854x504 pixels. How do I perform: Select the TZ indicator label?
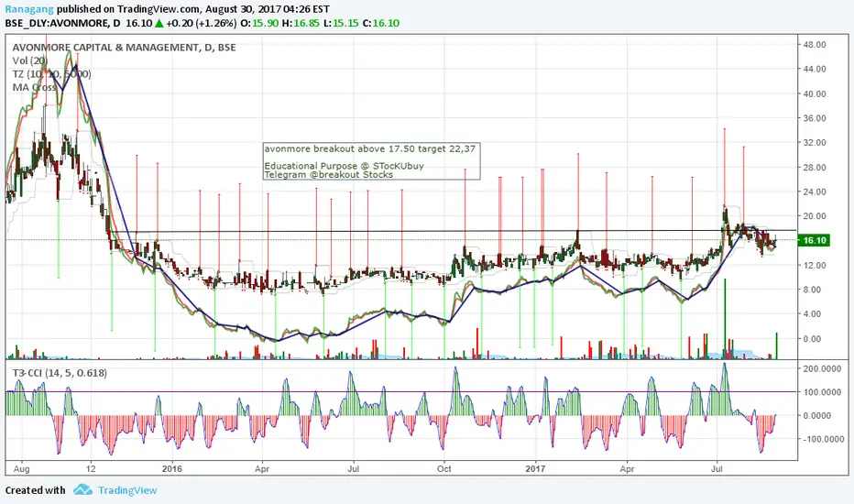[51, 74]
